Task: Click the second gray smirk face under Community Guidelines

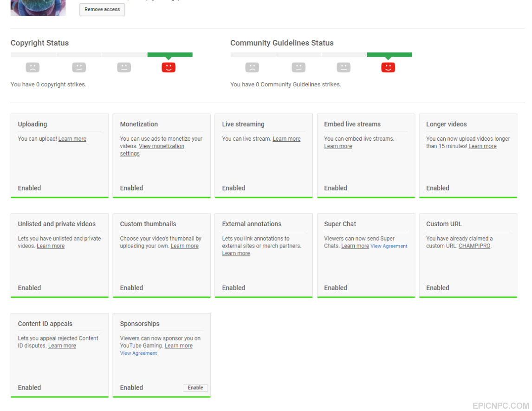Action: point(298,67)
